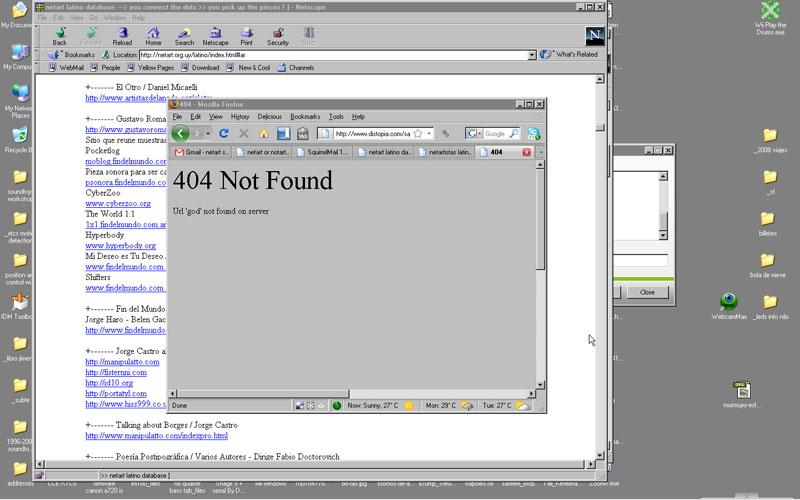Bookmark page with the star icon
The height and width of the screenshot is (500, 800).
click(x=417, y=133)
